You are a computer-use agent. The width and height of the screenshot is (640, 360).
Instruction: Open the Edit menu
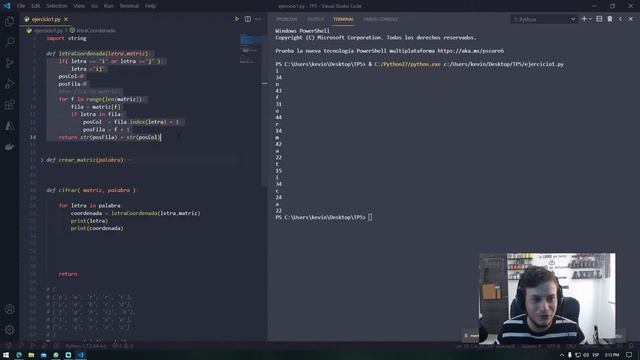coord(36,6)
